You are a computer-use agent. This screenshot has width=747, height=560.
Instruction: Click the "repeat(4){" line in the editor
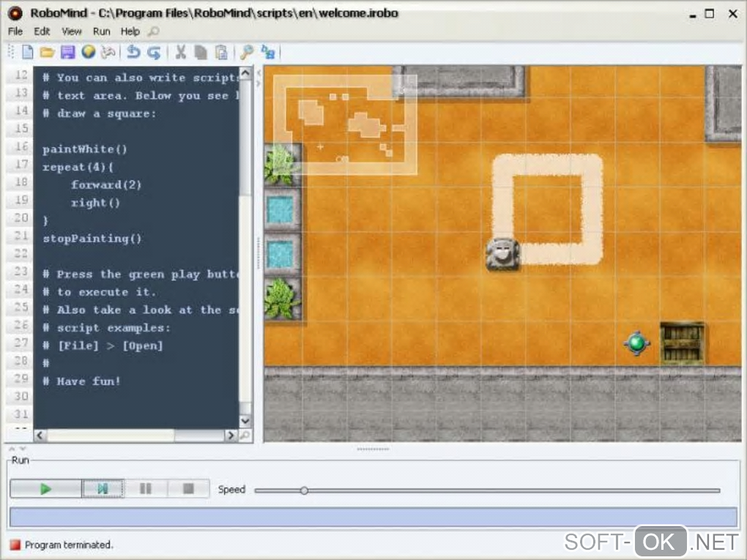coord(78,167)
